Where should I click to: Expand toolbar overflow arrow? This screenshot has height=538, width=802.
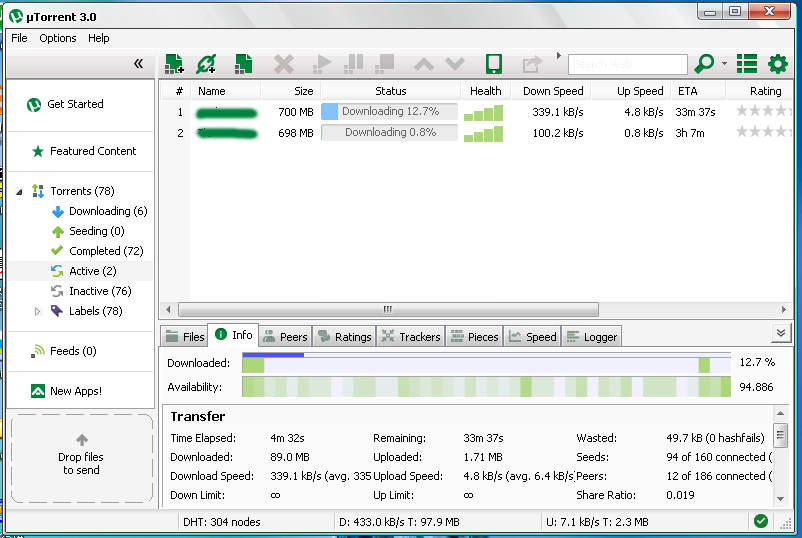click(559, 55)
